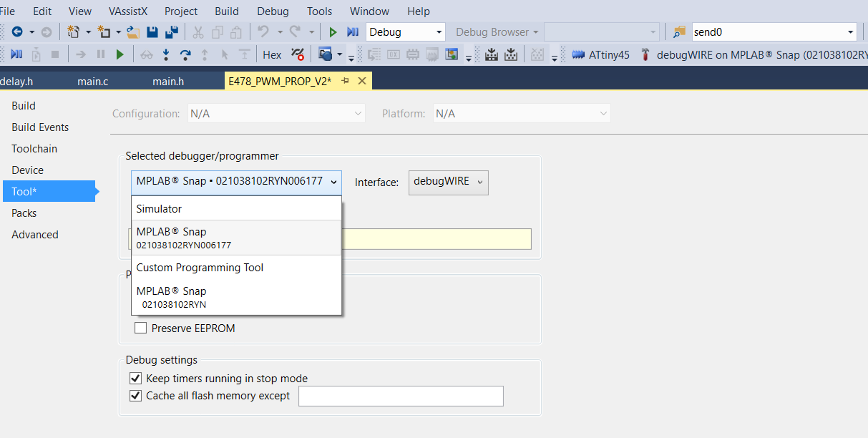
Task: Toggle Hex display button
Action: [272, 54]
